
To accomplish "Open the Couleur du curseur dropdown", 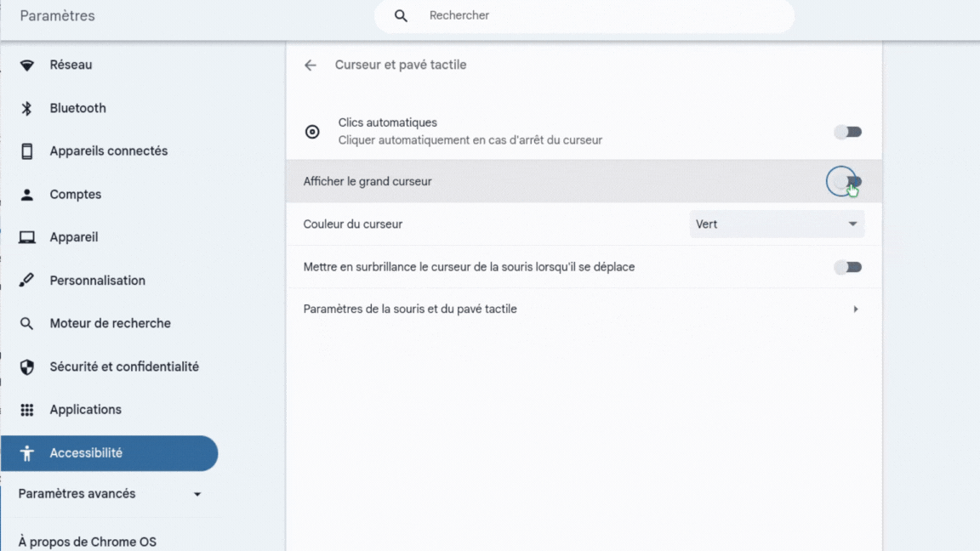I will (x=776, y=224).
